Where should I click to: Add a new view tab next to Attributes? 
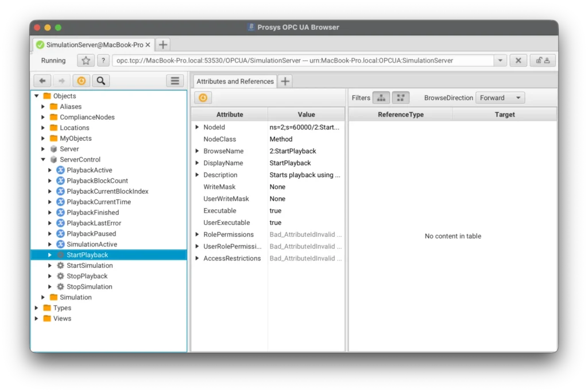pos(285,81)
